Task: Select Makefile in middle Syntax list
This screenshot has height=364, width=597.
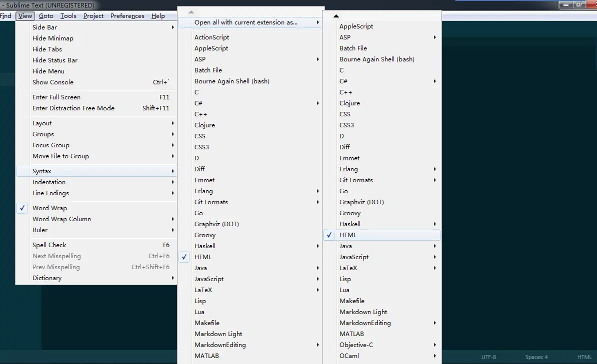Action: [250, 323]
